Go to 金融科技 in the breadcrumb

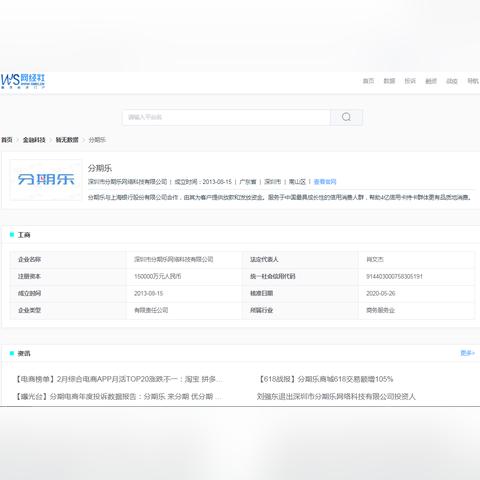coord(34,140)
